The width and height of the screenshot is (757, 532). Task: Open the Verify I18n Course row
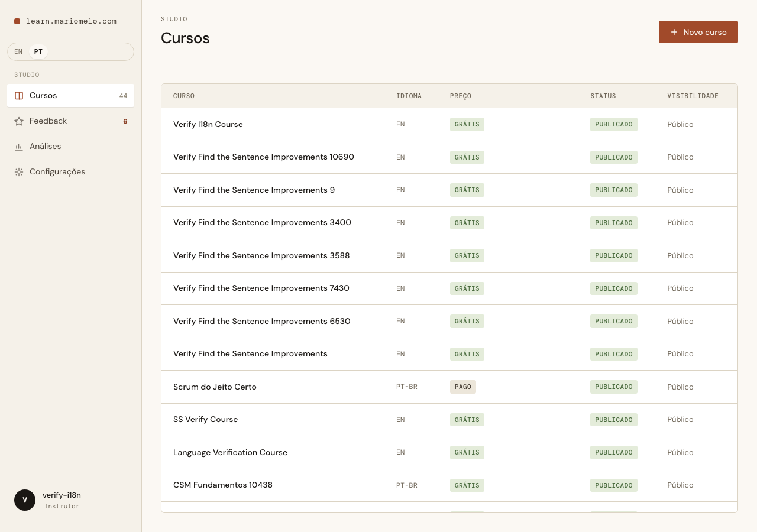click(x=449, y=125)
